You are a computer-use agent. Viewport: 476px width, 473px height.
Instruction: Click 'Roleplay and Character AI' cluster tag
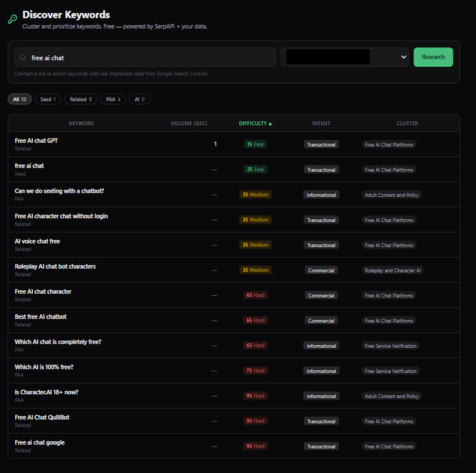click(x=393, y=270)
